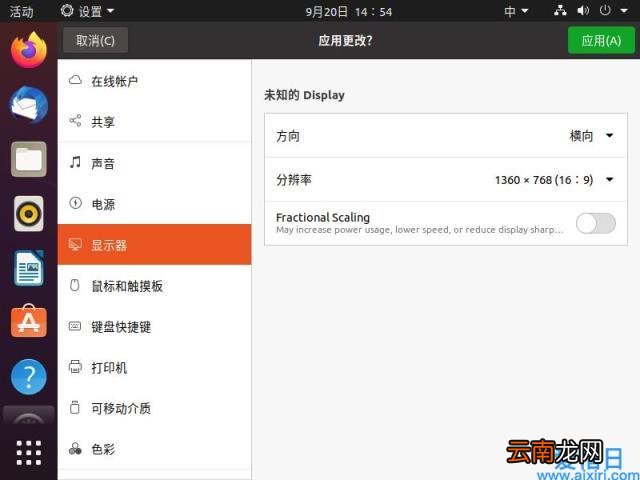This screenshot has height=480, width=640.
Task: Open the 活动 activities overview
Action: 21,11
